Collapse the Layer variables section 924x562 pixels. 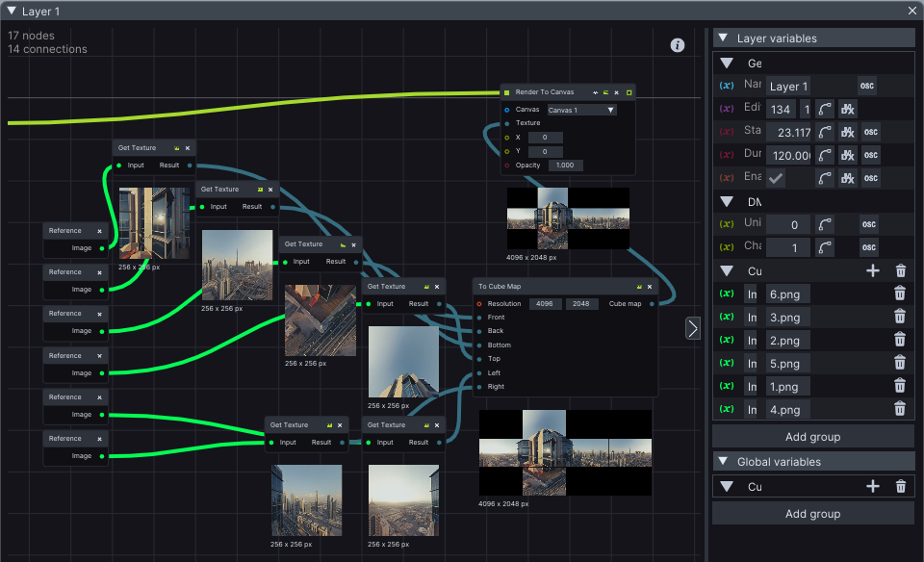pos(722,38)
